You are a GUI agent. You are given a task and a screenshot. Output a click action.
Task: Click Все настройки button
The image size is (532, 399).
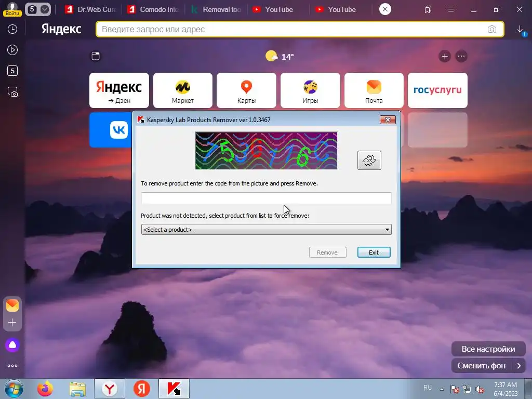(x=488, y=349)
